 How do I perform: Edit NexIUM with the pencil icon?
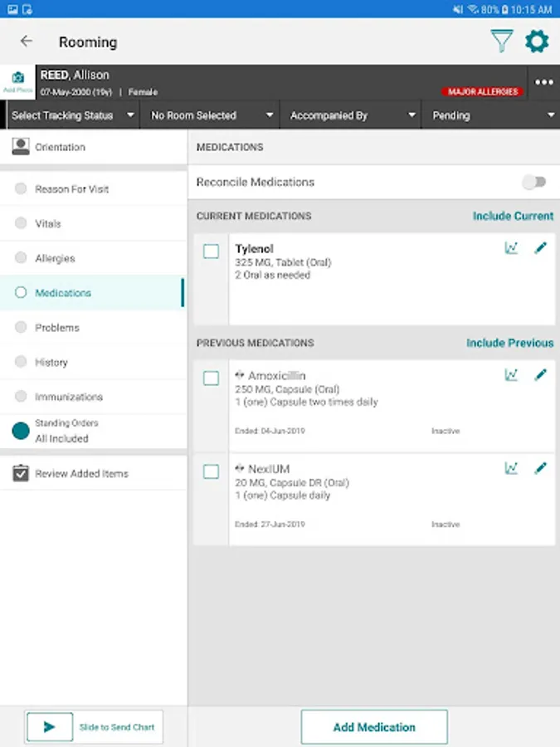point(540,468)
